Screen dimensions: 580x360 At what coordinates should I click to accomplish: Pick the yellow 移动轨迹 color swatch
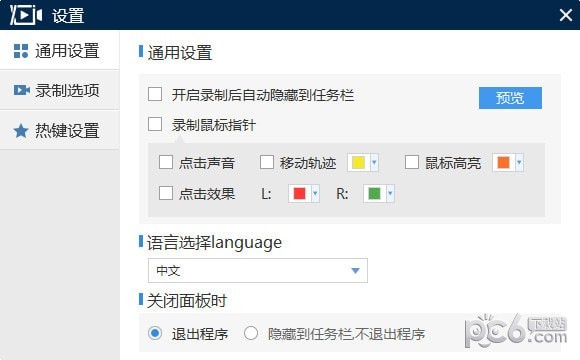(358, 162)
